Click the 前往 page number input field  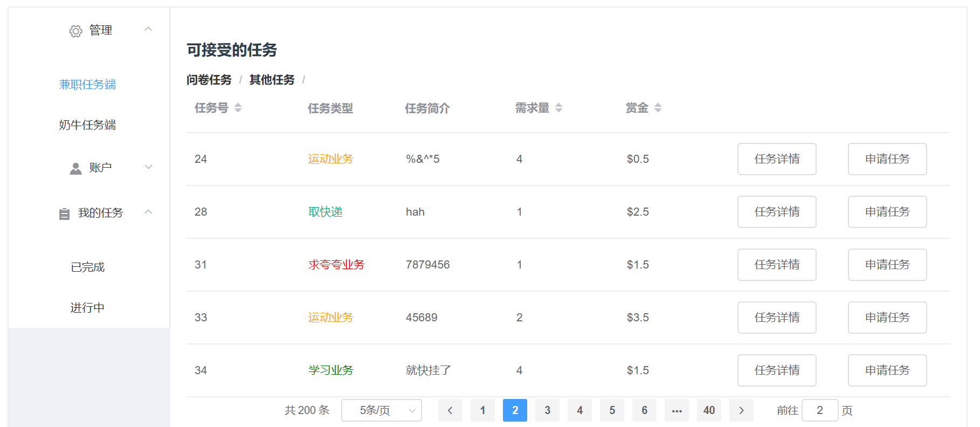point(819,410)
